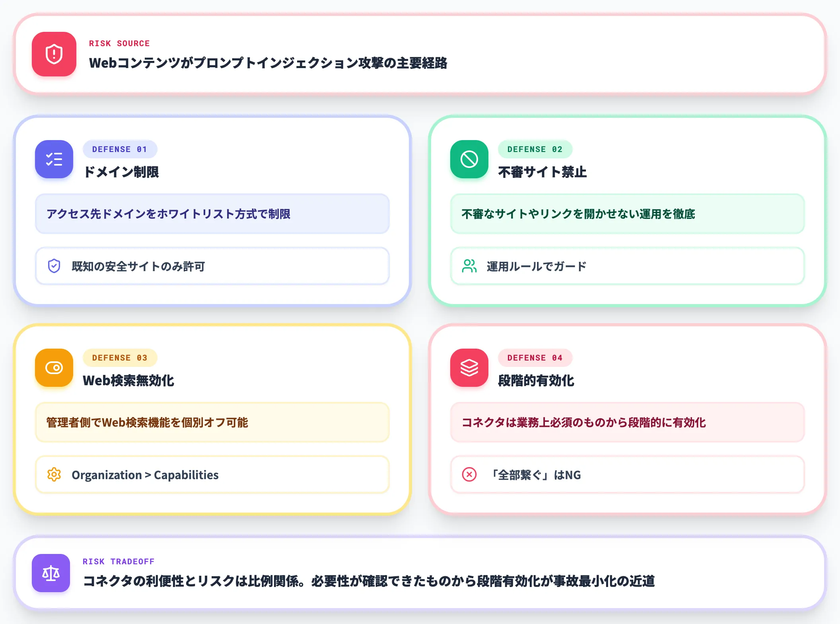
Task: Click the red X circle icon beside 「全部繋ぐ」はNG
Action: 469,475
